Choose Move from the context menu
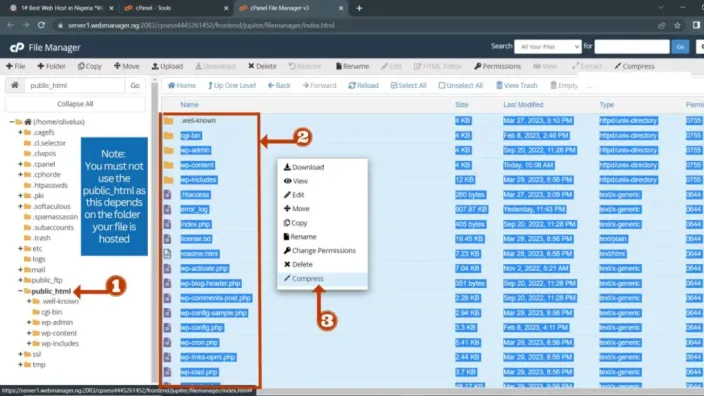Image resolution: width=704 pixels, height=396 pixels. point(322,209)
